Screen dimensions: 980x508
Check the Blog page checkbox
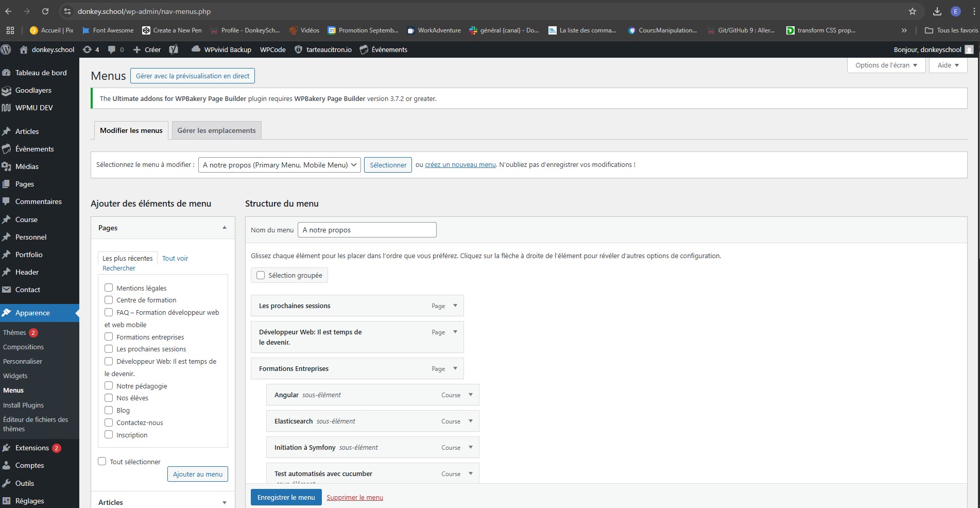(109, 410)
